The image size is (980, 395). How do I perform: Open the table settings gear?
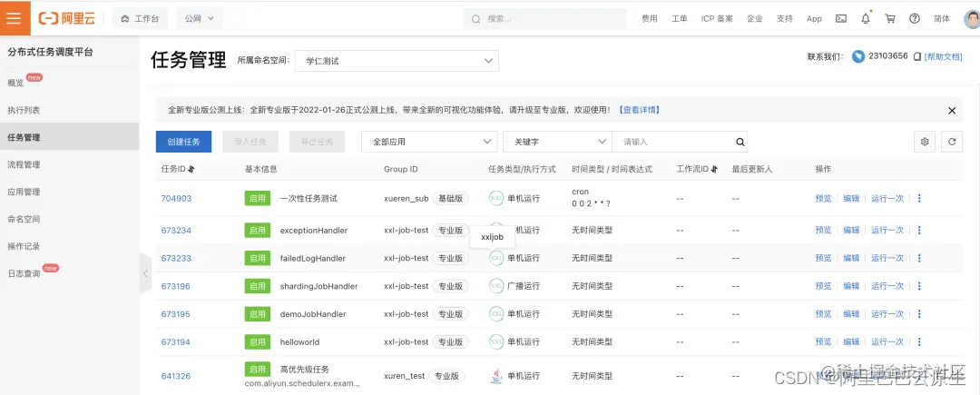(x=925, y=142)
